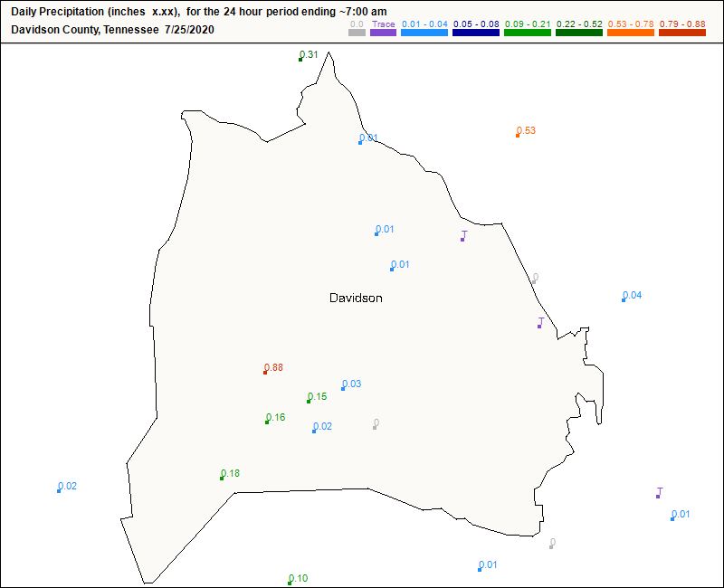This screenshot has width=724, height=588.
Task: Pick the green 0.09 - 0.21 legend swatch
Action: [528, 33]
